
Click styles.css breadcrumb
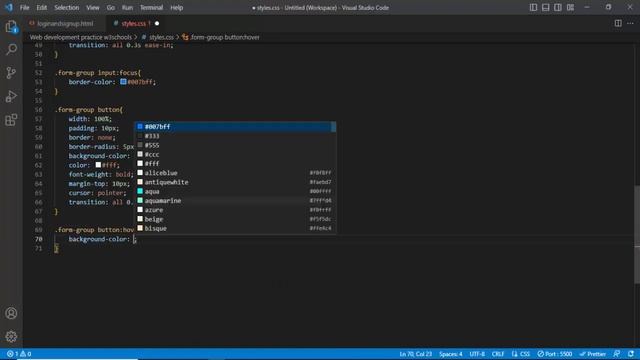[161, 37]
